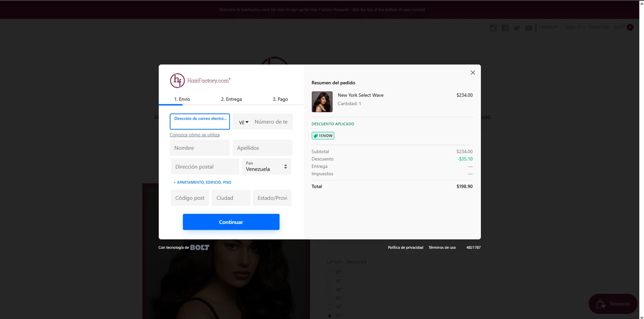Open CART in the background header

point(619,27)
